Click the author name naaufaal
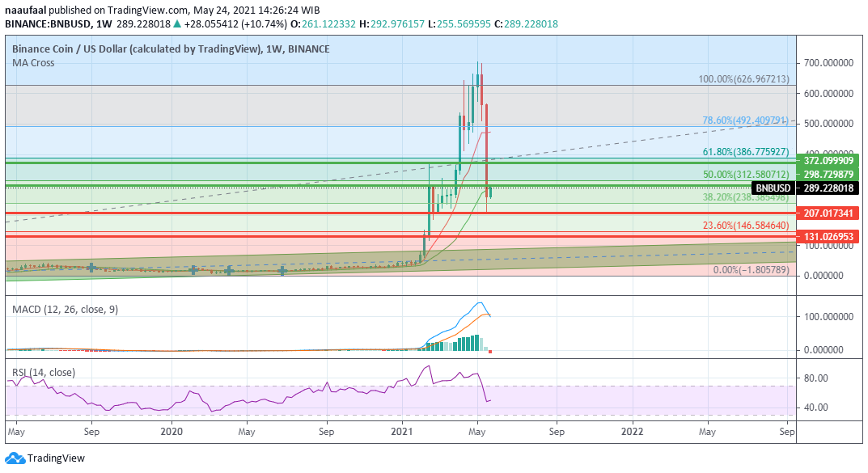This screenshot has width=868, height=473. pos(25,10)
